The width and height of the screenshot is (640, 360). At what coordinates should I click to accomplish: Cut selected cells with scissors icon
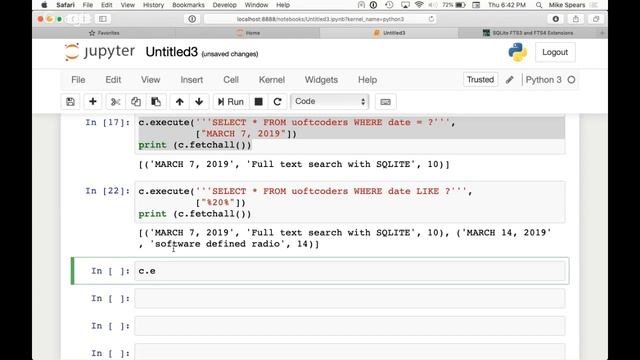click(116, 102)
